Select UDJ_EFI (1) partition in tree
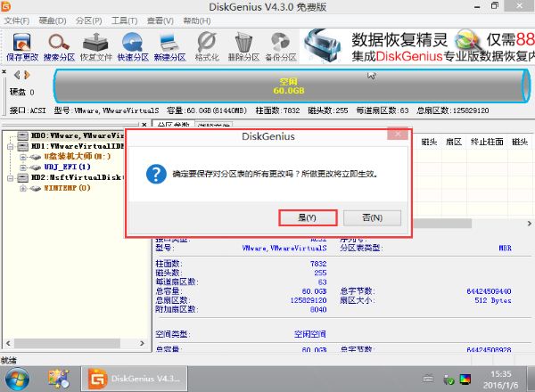Screen dimensions: 535x392 [x=67, y=167]
